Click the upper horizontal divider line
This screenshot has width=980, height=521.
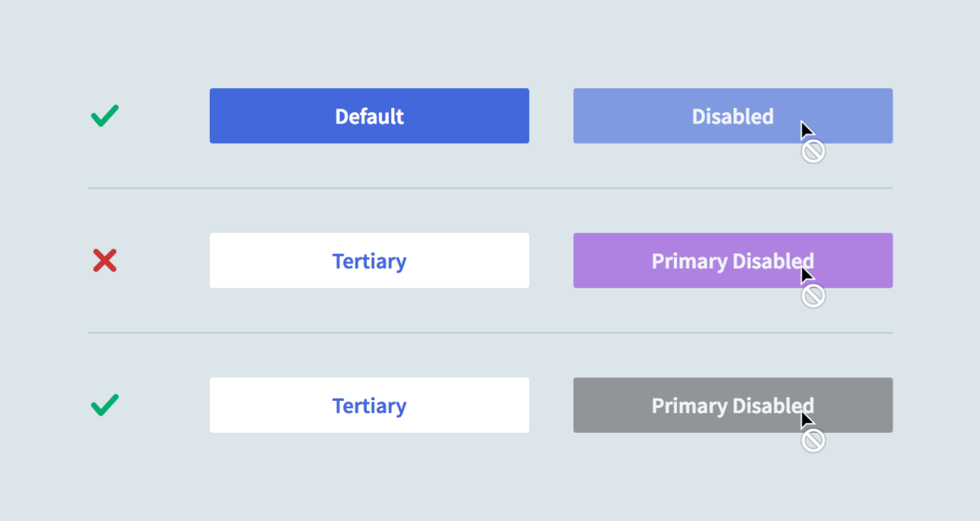(x=490, y=189)
